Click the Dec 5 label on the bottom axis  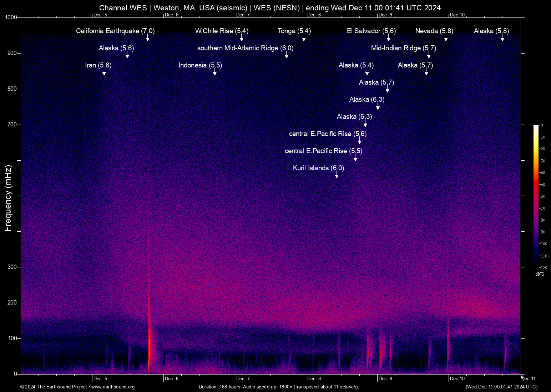(100, 379)
